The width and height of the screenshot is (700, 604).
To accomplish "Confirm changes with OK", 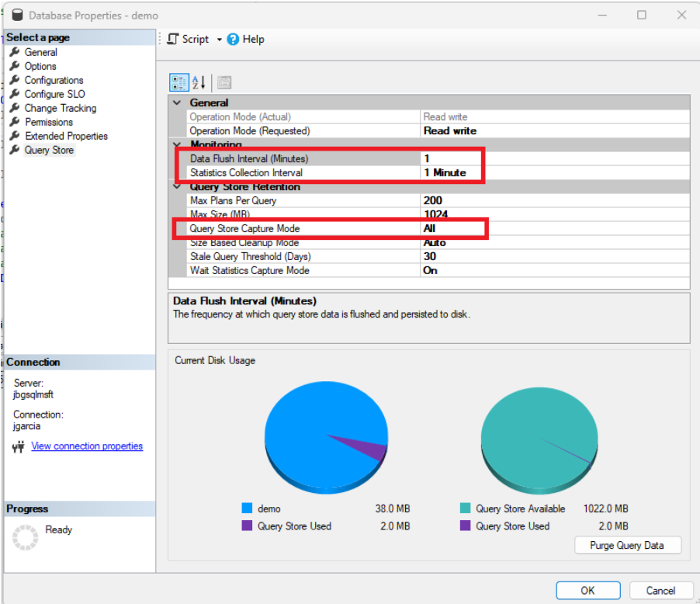I will (588, 590).
